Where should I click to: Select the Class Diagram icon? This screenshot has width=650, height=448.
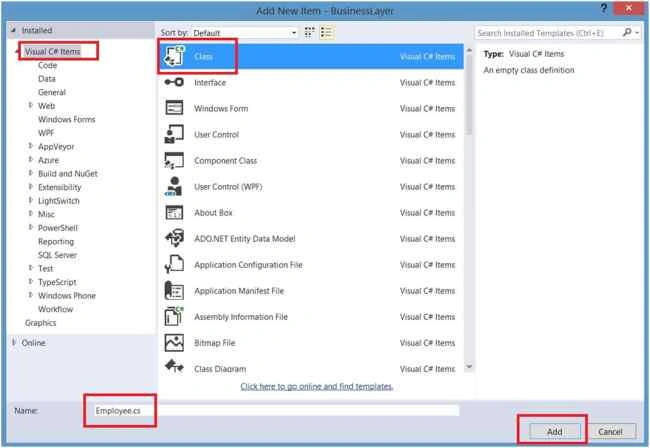pyautogui.click(x=174, y=366)
